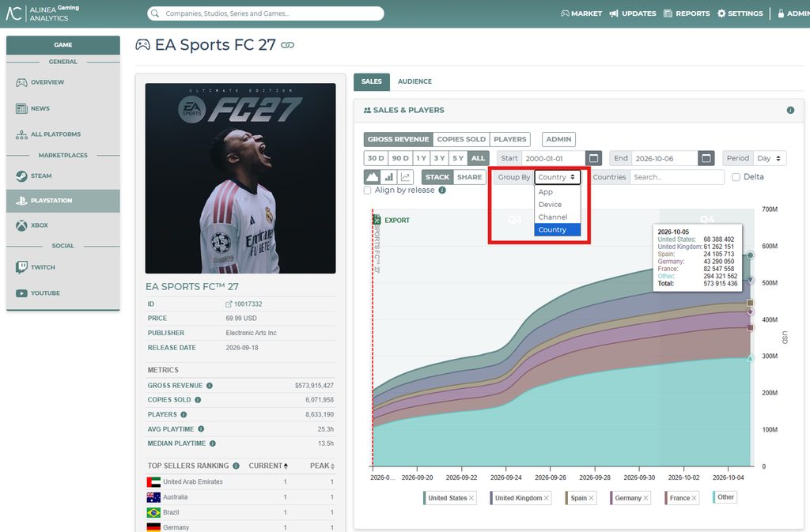Copy game link next to title

288,45
